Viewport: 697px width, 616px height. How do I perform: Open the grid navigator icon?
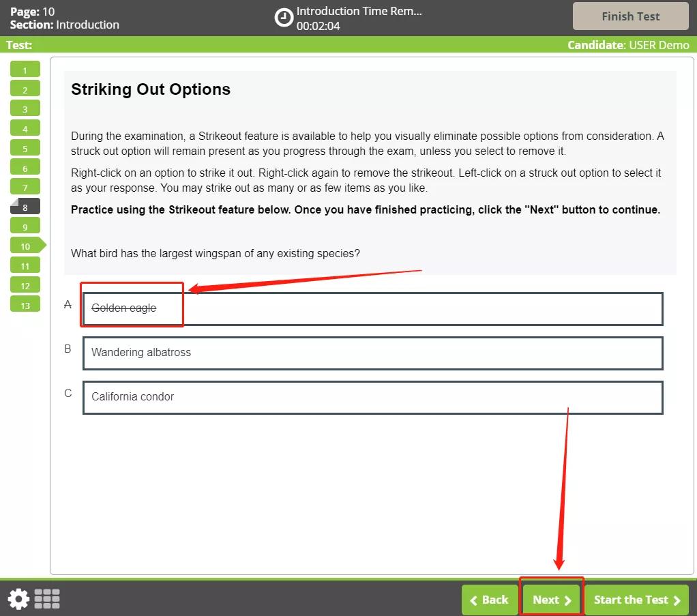(x=47, y=599)
